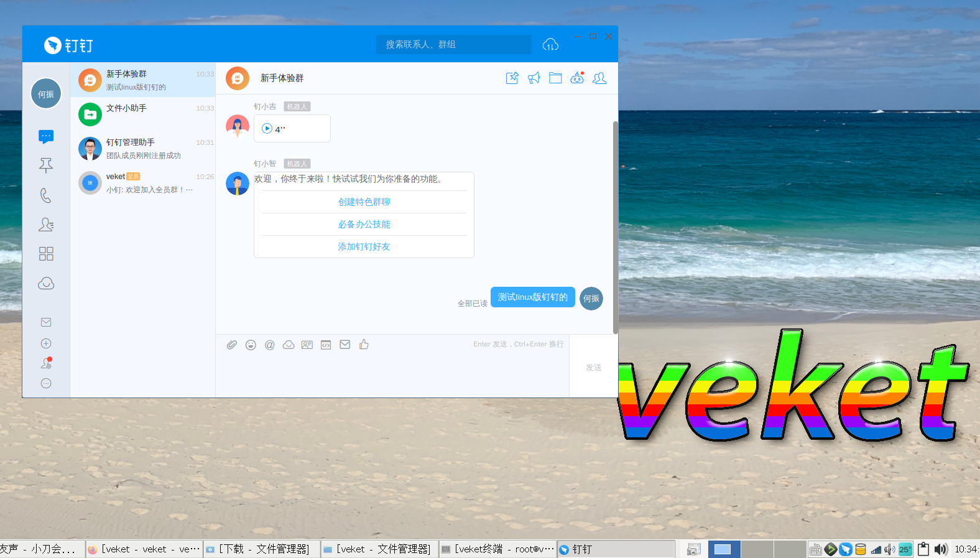Switch to the veket terminal taskbar item

coord(498,549)
